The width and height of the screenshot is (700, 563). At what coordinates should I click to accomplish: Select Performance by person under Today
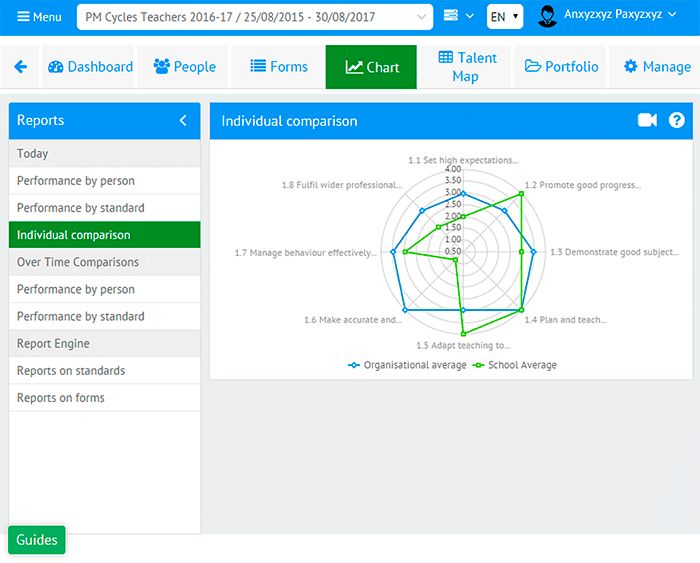pos(104,181)
